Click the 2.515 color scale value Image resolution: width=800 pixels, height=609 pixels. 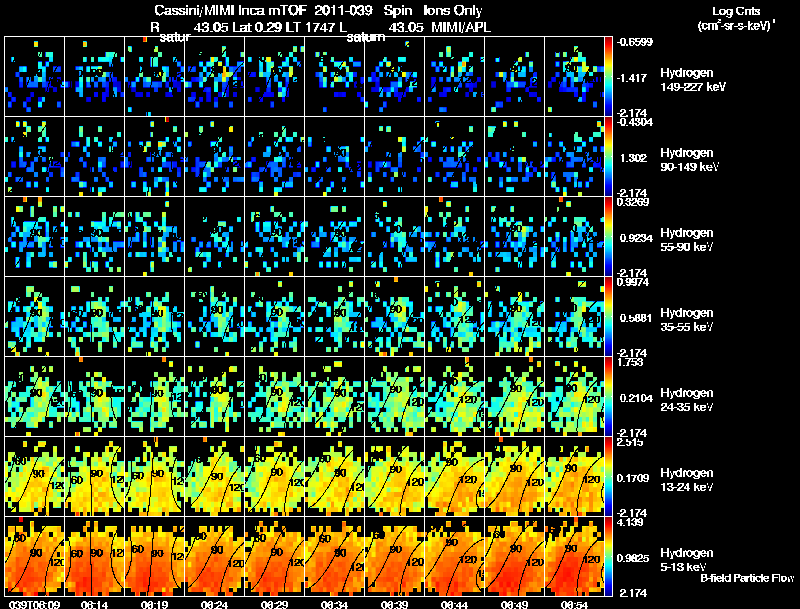630,442
